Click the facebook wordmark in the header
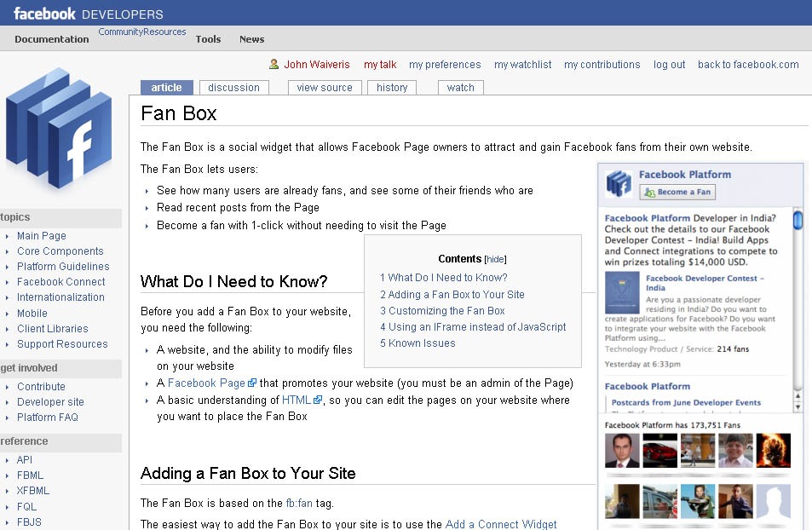Screen dimensions: 812x530 (44, 14)
